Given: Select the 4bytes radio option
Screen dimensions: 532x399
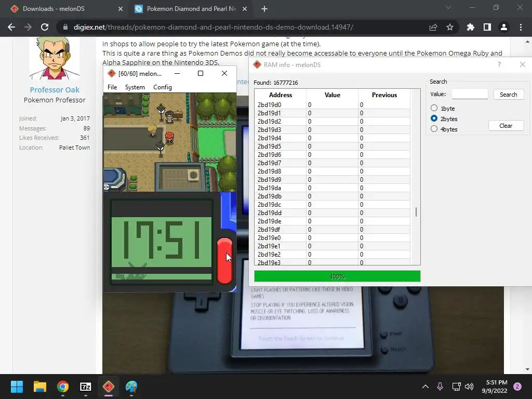Looking at the screenshot, I should click(434, 129).
